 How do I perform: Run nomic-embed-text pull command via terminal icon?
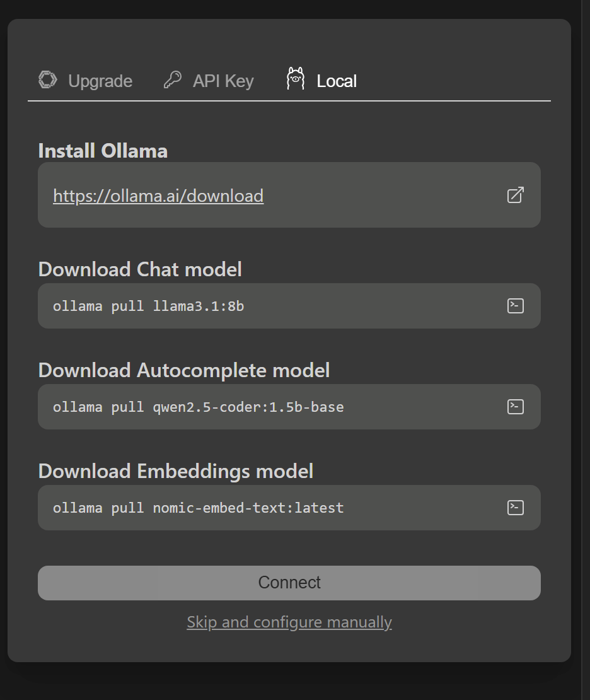click(516, 508)
